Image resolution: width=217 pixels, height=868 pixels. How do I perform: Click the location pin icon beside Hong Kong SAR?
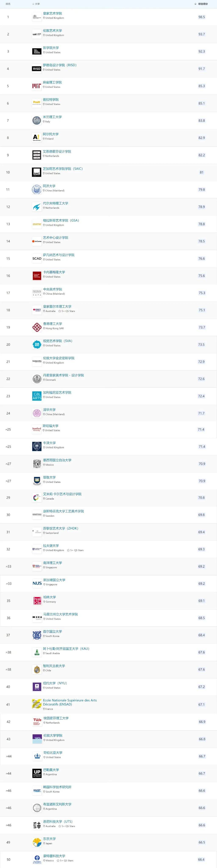44,328
